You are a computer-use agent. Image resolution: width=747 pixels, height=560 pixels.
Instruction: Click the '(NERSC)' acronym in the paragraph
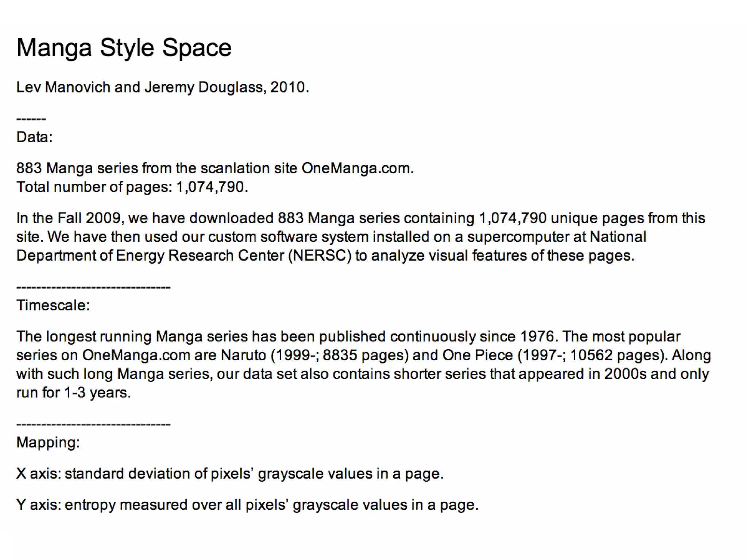[x=320, y=256]
